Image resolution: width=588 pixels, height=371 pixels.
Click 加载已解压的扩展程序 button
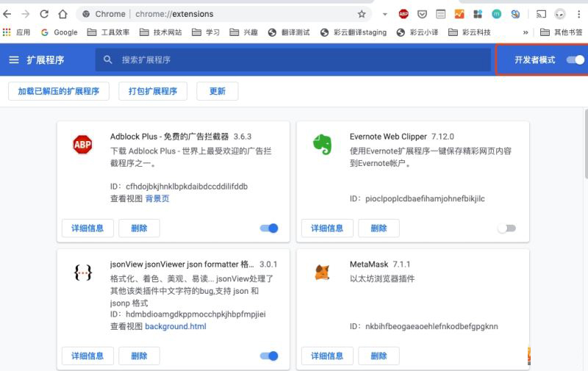point(59,91)
